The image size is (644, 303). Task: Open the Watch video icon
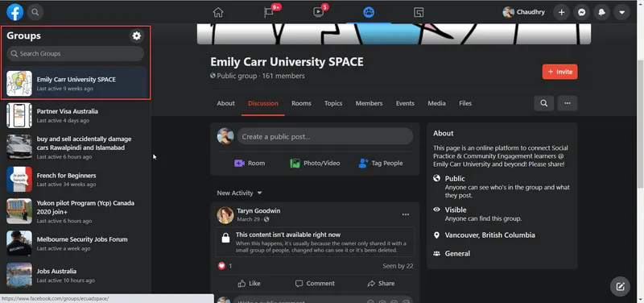(318, 12)
